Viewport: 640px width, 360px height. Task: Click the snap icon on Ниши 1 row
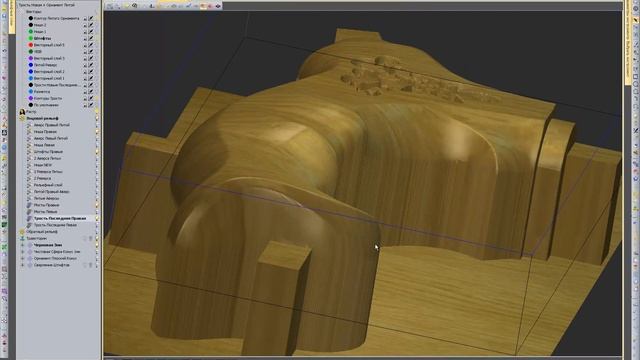(85, 32)
